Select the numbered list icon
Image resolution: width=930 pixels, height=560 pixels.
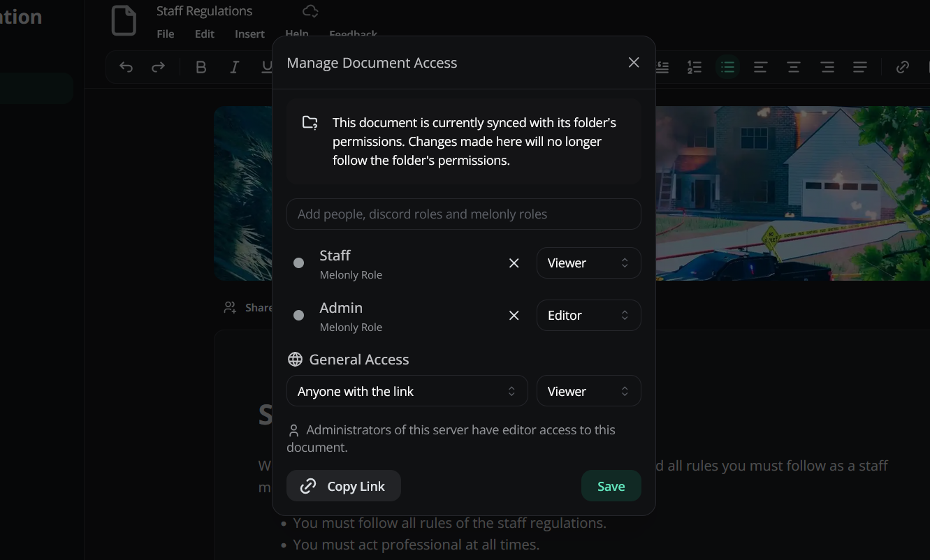pos(694,66)
